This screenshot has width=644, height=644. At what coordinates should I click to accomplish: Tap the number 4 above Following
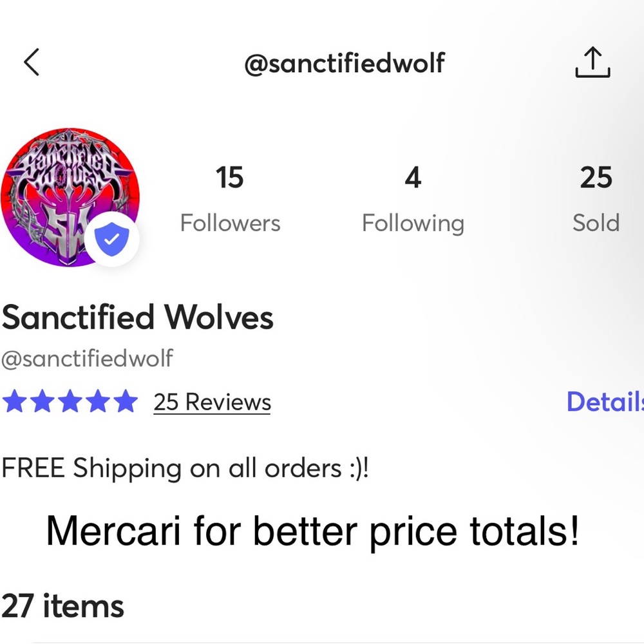click(x=413, y=178)
